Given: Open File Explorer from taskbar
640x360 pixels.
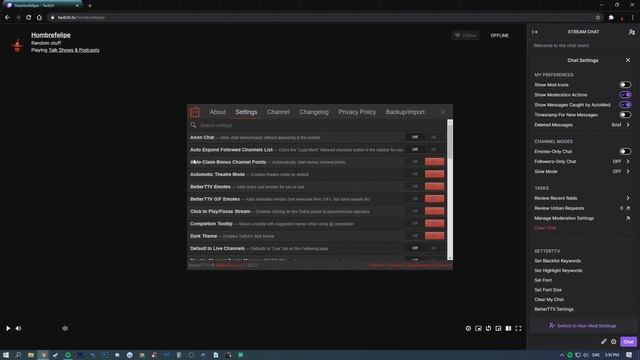Looking at the screenshot, I should 31,355.
